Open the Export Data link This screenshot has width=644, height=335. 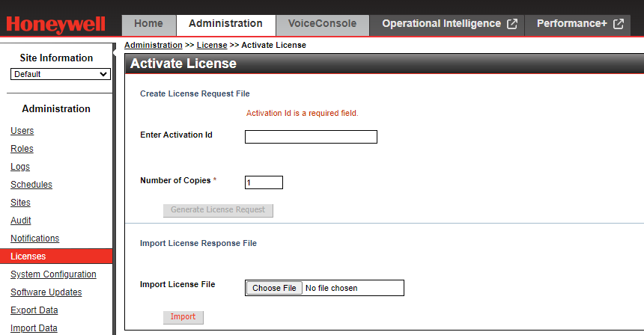click(34, 310)
